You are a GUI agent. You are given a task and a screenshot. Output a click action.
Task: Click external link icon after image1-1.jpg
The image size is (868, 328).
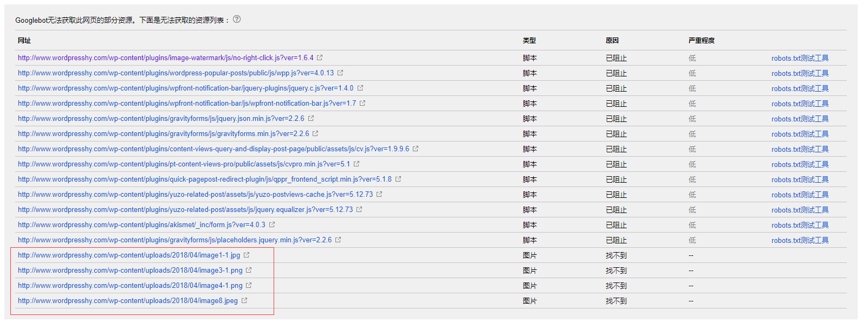(x=247, y=255)
